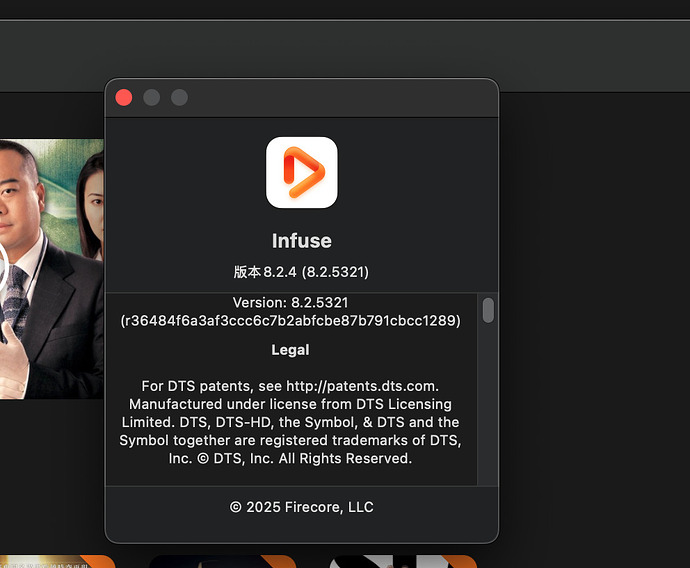This screenshot has width=690, height=568.
Task: Click the scrollbar thumb in the legal text area
Action: pyautogui.click(x=488, y=310)
